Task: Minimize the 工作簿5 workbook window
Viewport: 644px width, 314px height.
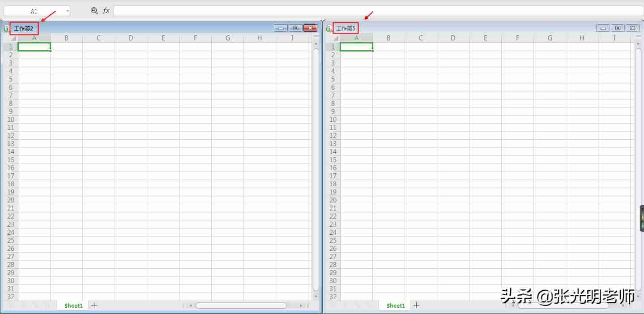Action: 603,28
